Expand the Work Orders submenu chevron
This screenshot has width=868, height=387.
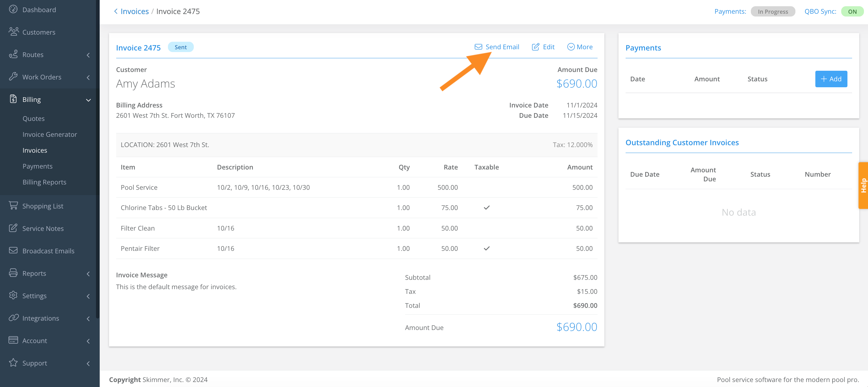[x=88, y=78]
